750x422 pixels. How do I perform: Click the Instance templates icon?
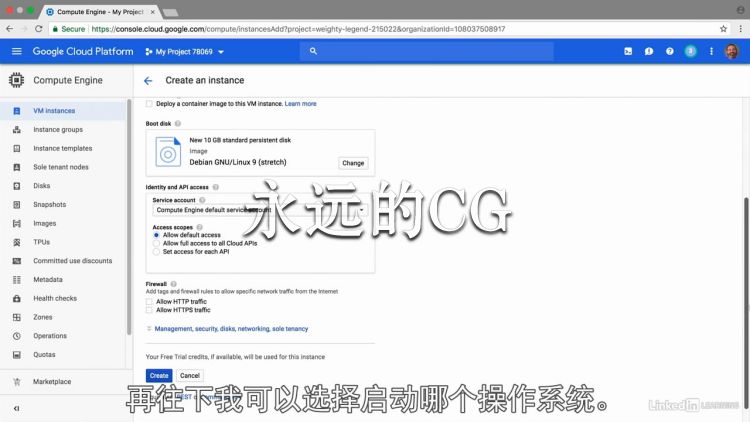(17, 148)
